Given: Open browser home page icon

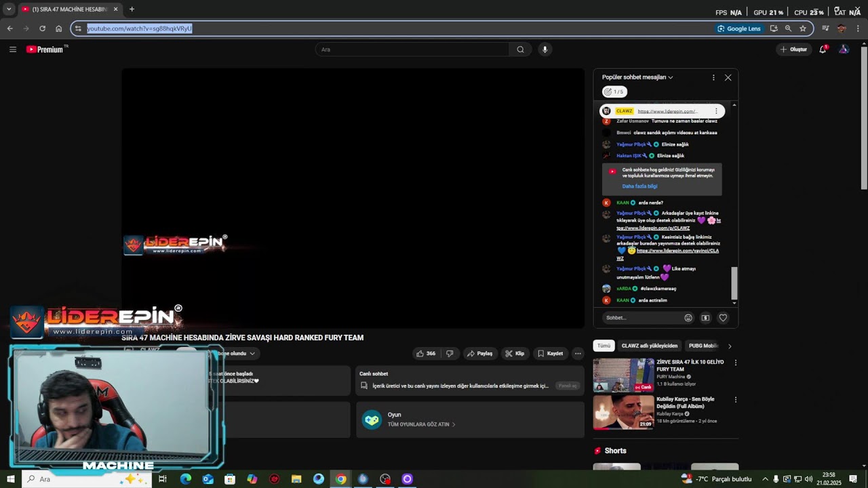Looking at the screenshot, I should click(x=58, y=28).
